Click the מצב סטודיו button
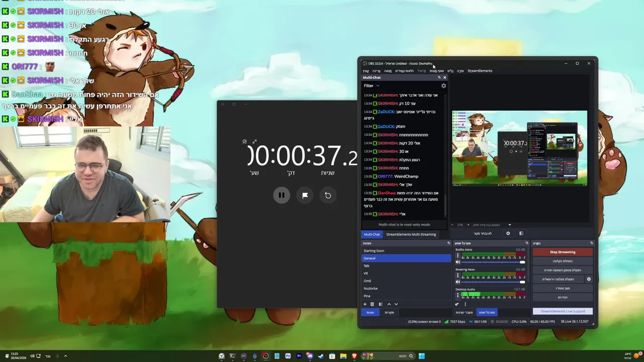The width and height of the screenshot is (644, 362). tap(562, 288)
